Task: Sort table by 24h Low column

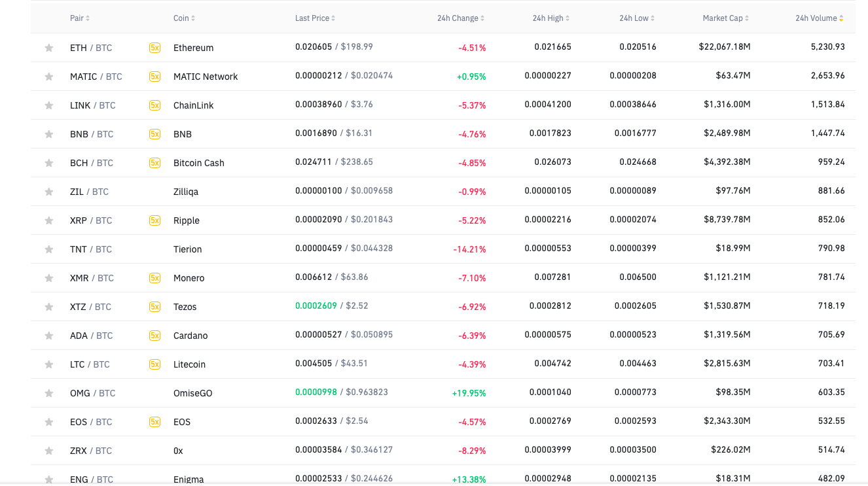Action: [638, 18]
